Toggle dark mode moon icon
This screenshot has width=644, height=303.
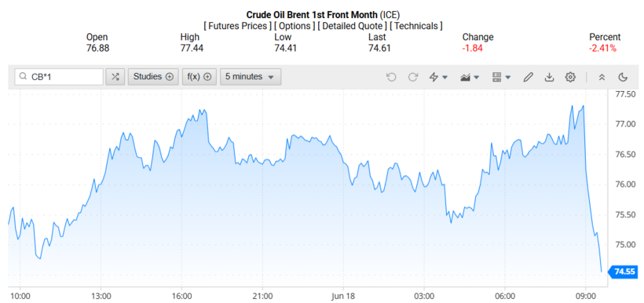(623, 77)
